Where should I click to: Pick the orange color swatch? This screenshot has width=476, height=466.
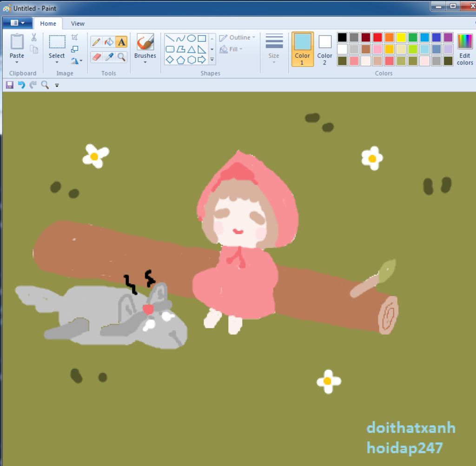click(x=389, y=37)
